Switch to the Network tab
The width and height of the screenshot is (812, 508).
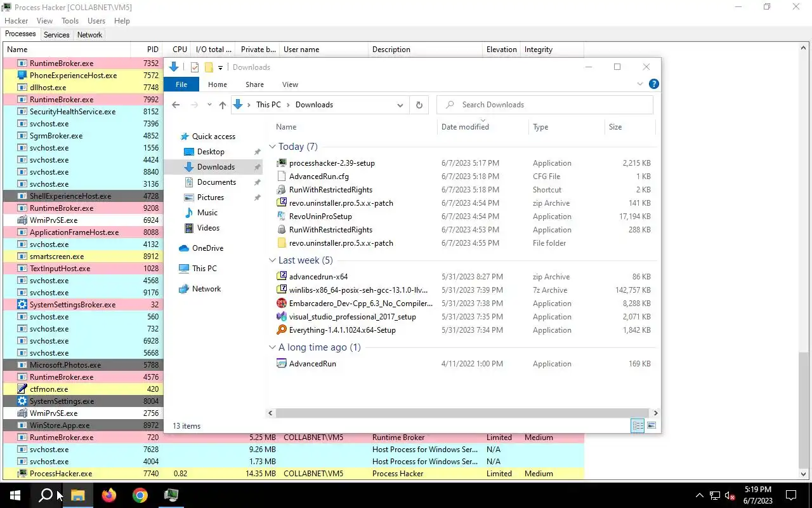[x=89, y=35]
